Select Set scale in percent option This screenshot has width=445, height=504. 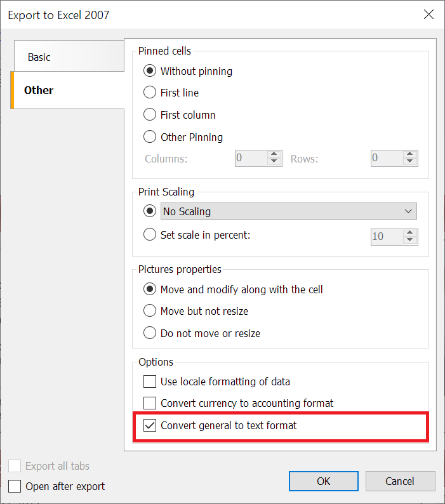coord(150,235)
